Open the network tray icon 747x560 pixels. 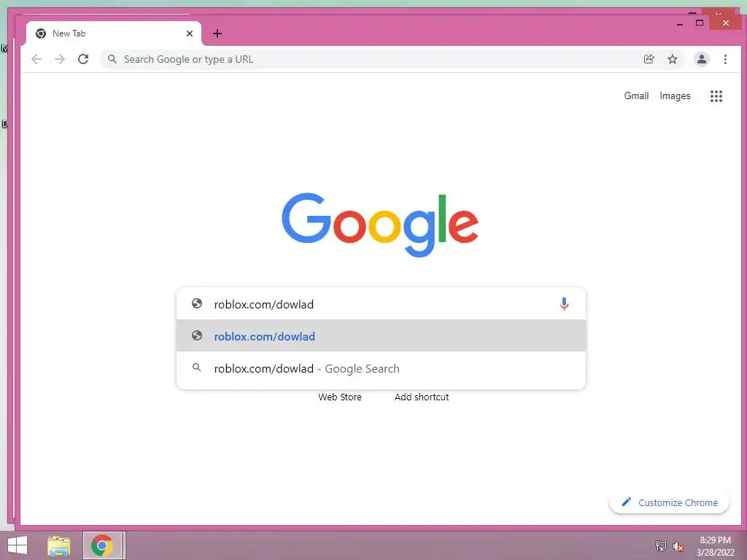660,546
